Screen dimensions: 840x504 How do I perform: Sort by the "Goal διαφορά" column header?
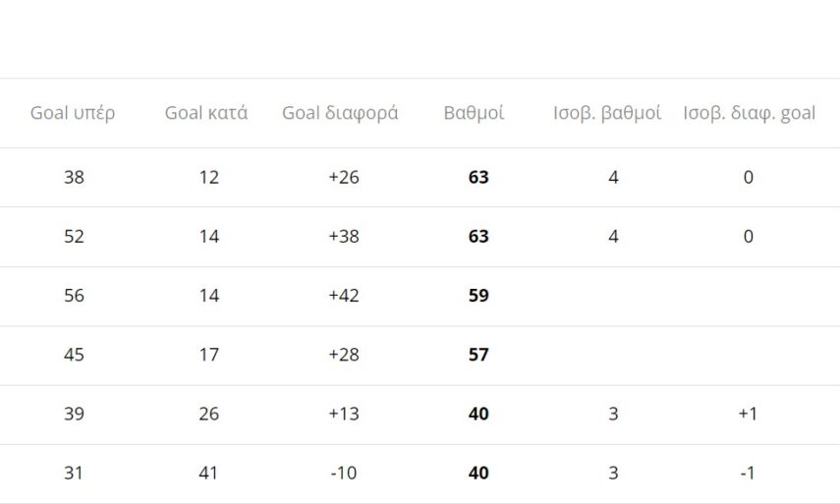[x=340, y=113]
